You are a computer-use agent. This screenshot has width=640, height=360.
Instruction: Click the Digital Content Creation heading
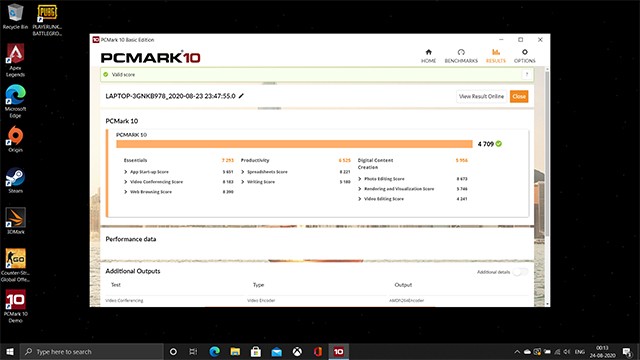376,164
